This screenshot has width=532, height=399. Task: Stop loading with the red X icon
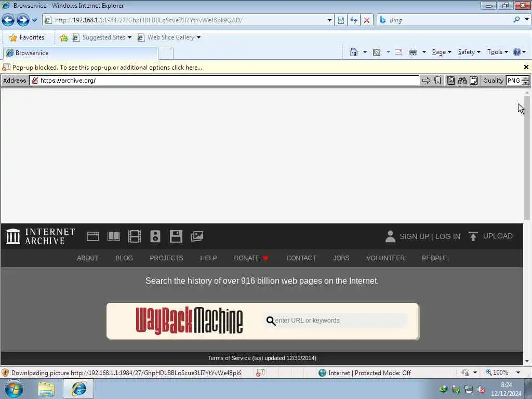[x=366, y=20]
